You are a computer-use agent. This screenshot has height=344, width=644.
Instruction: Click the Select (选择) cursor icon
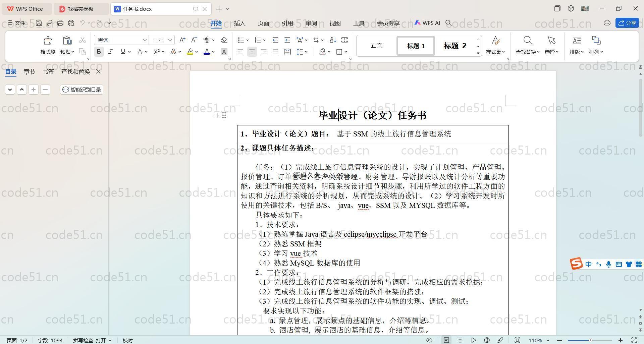(551, 41)
